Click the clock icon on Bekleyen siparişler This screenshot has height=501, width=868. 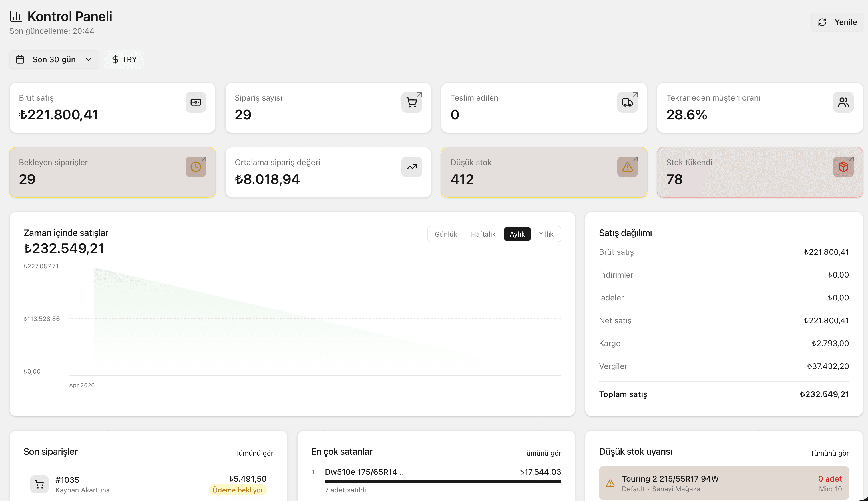196,167
